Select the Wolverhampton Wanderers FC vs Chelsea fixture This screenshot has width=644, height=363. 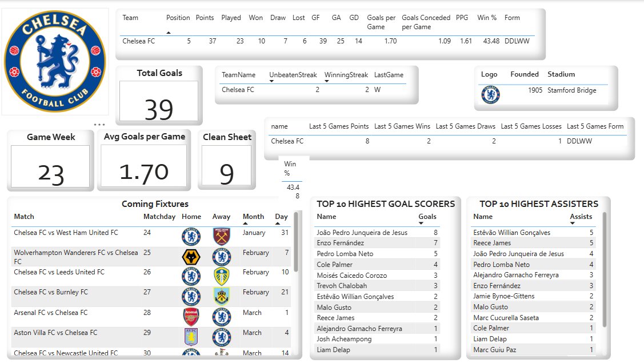click(x=151, y=257)
